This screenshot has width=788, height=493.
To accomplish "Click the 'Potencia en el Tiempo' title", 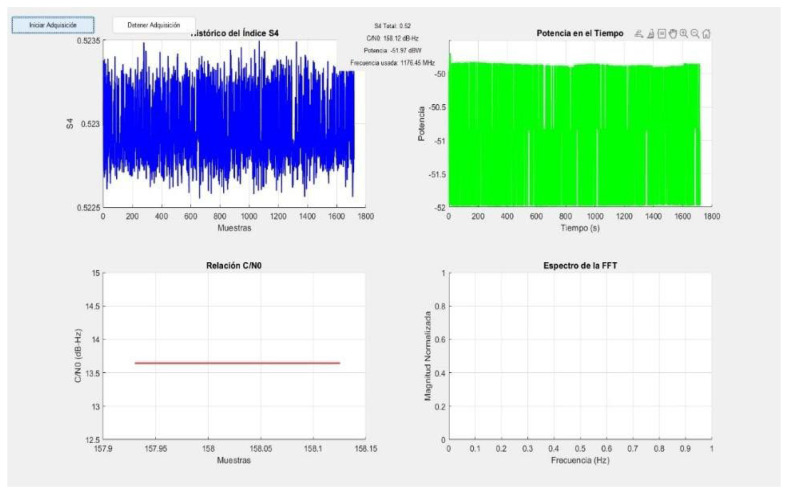I will [x=580, y=33].
